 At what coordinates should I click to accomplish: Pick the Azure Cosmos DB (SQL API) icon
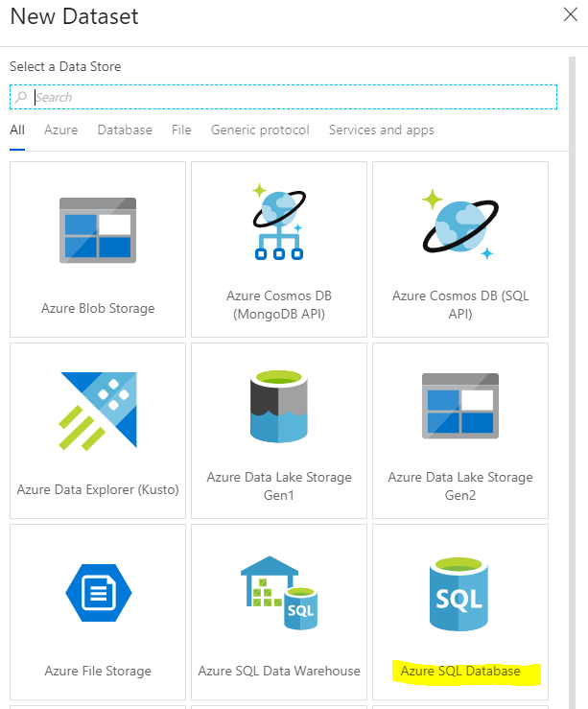point(460,225)
